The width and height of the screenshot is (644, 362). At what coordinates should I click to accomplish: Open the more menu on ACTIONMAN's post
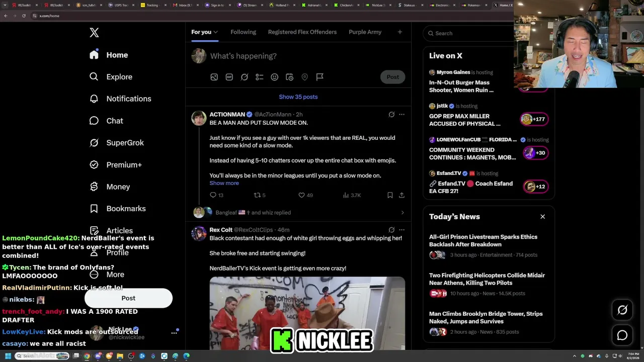point(401,115)
